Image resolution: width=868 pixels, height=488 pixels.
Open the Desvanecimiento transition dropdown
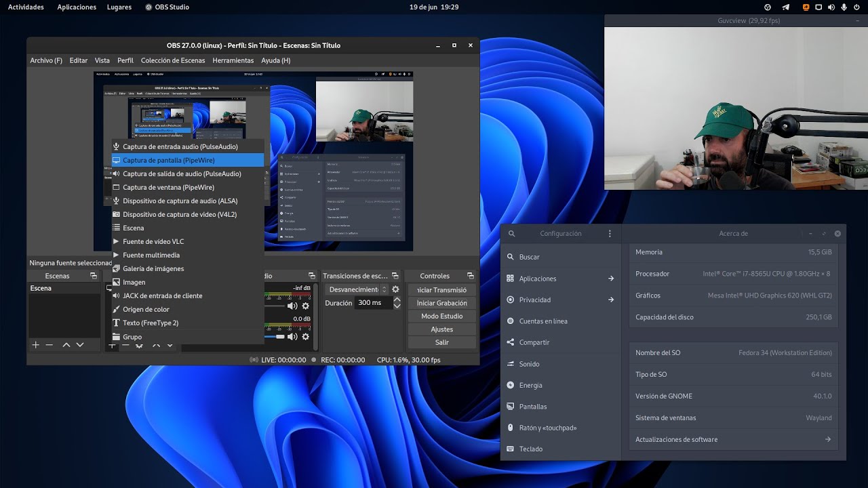tap(357, 289)
